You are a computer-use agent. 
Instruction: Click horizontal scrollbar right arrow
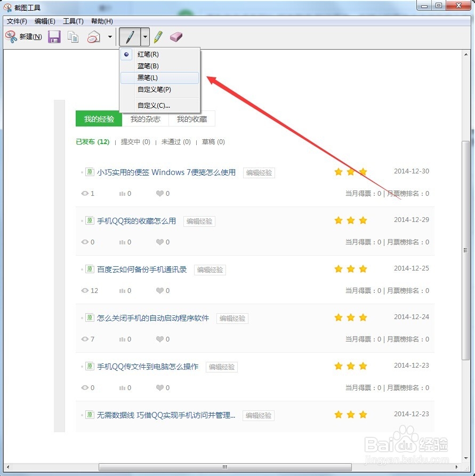pos(456,467)
